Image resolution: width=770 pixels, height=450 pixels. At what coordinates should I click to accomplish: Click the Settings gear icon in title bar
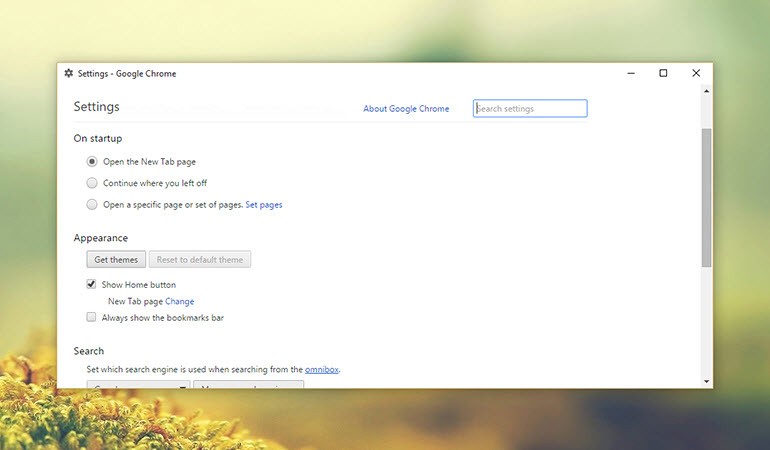coord(68,73)
